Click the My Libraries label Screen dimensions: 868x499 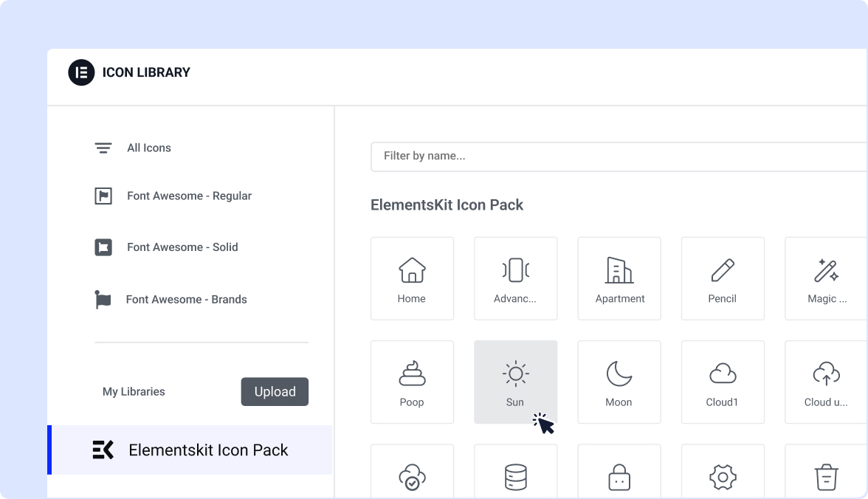point(134,391)
